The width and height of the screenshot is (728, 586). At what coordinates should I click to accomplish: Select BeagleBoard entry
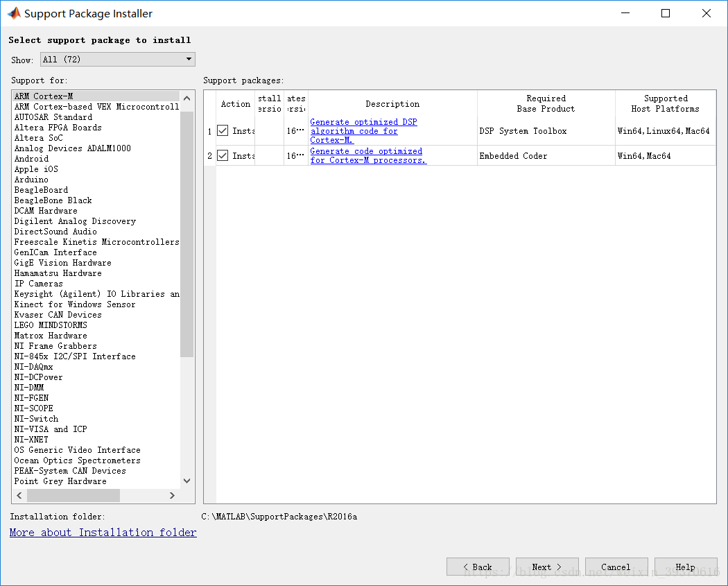96,190
